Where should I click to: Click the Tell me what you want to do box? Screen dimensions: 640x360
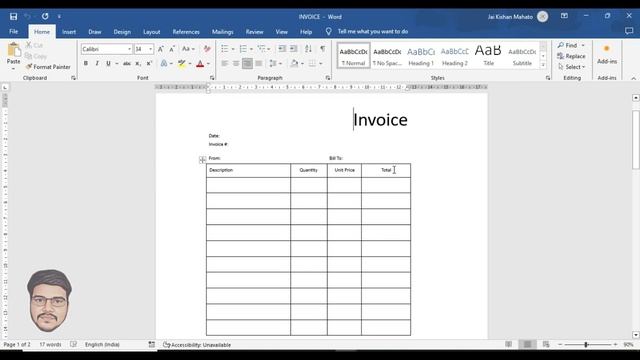tap(372, 31)
